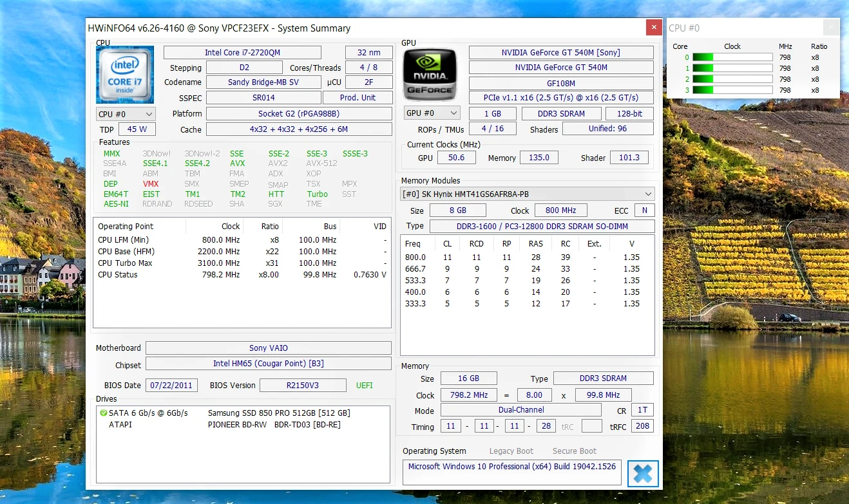Click the Sandy Bridge-MB SV codename field
Screen dimensions: 849x504
[x=263, y=82]
